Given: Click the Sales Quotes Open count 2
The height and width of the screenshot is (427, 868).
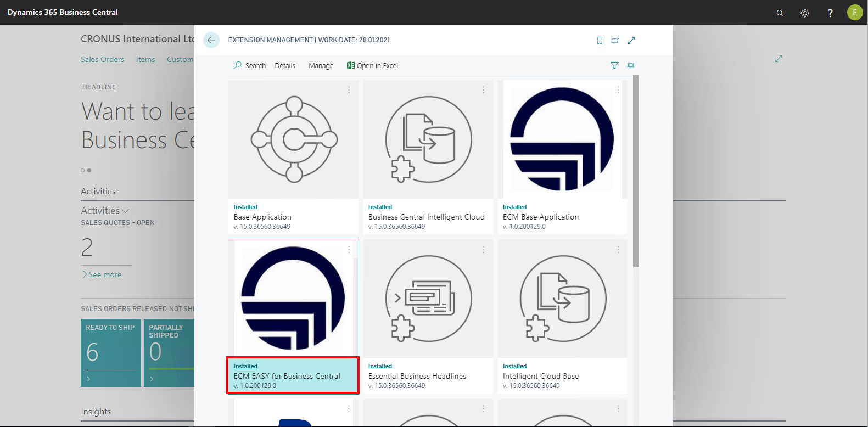Looking at the screenshot, I should [x=87, y=248].
